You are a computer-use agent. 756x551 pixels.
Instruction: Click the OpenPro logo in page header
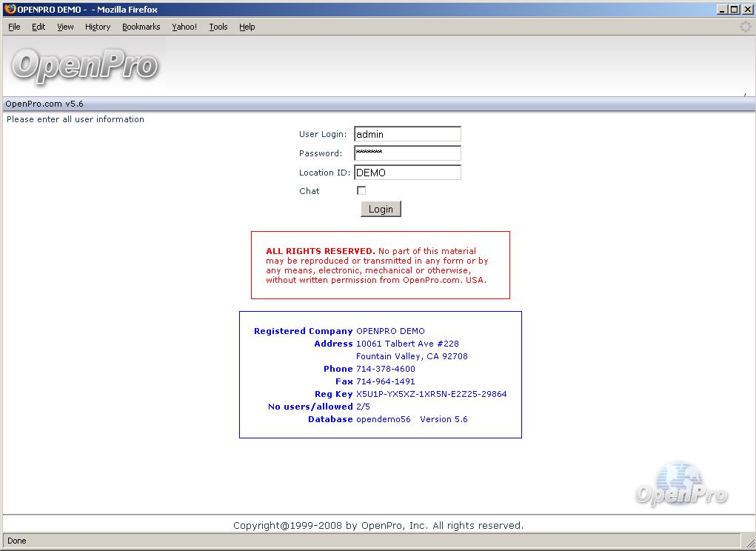point(84,66)
